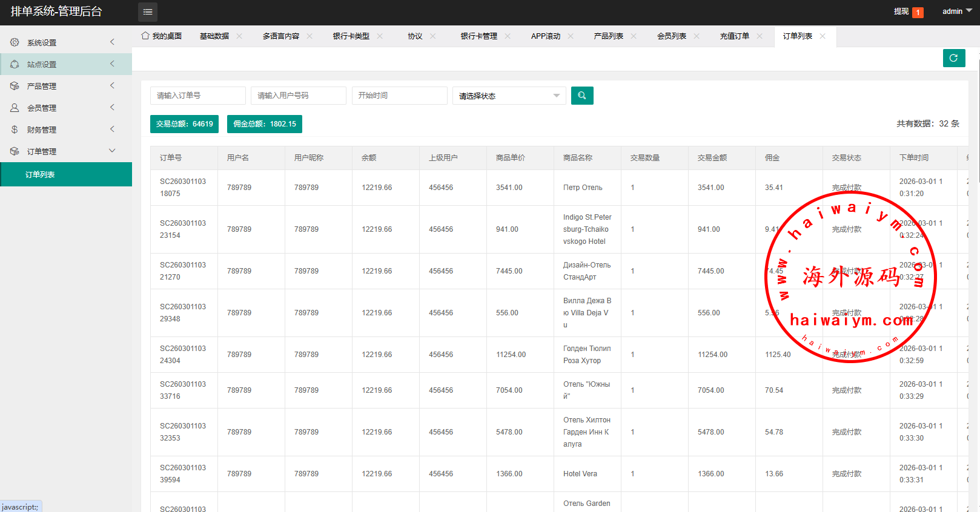The height and width of the screenshot is (512, 980).
Task: Click the 系统设置 gear icon
Action: click(15, 42)
